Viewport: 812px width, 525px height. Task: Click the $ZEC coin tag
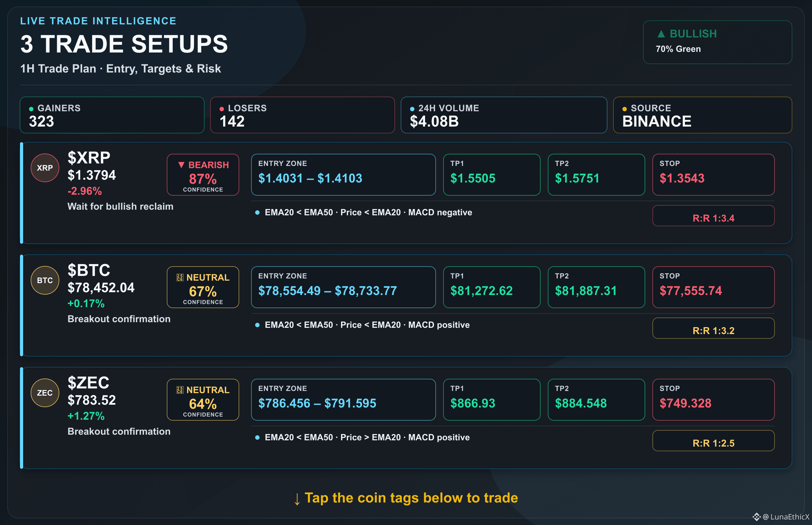pyautogui.click(x=89, y=383)
